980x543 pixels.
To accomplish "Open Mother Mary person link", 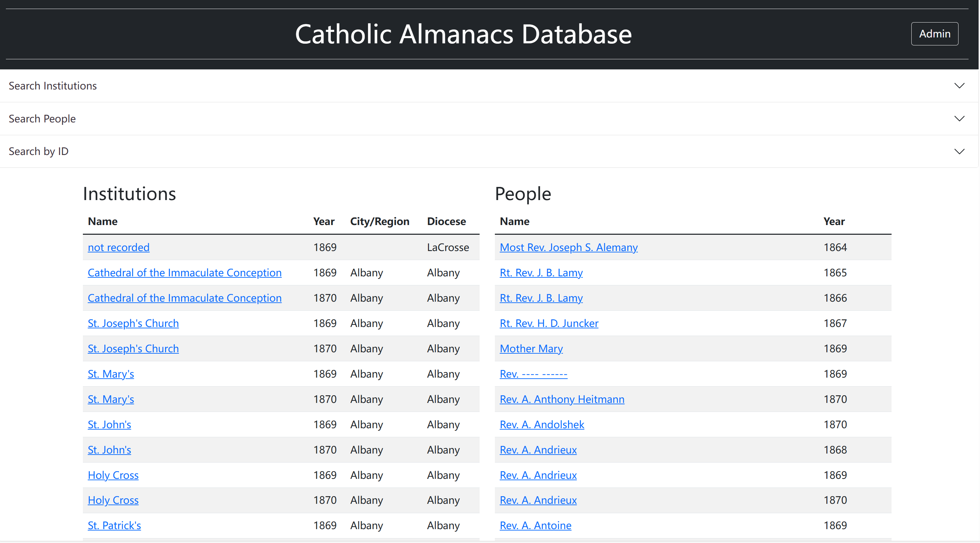I will (x=531, y=348).
